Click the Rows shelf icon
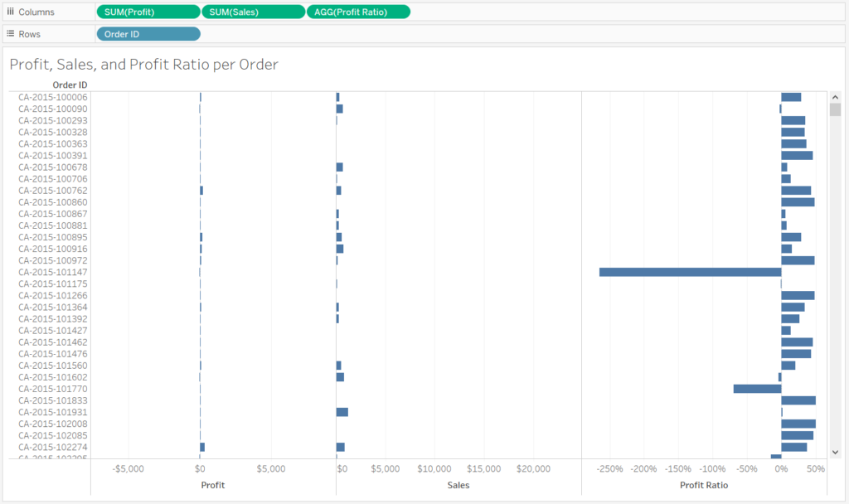 point(10,33)
